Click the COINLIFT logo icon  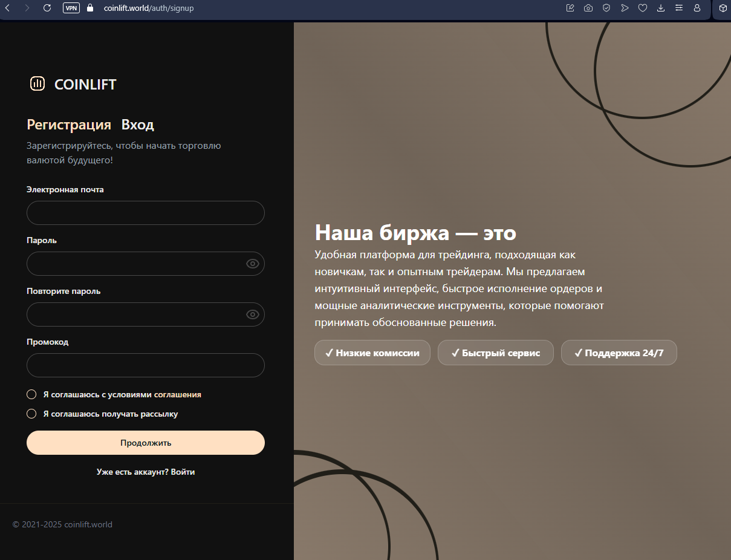[x=37, y=84]
